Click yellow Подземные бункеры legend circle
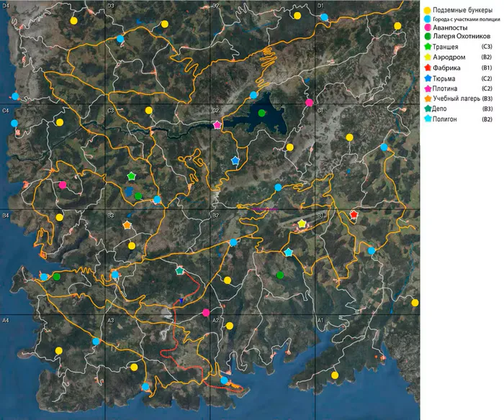This screenshot has width=504, height=420. click(428, 11)
